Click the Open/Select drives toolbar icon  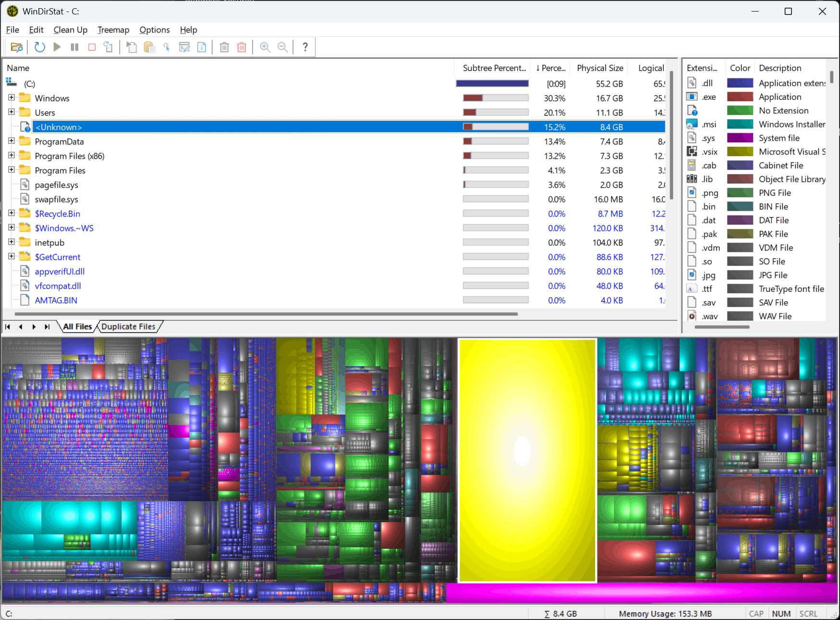(17, 47)
